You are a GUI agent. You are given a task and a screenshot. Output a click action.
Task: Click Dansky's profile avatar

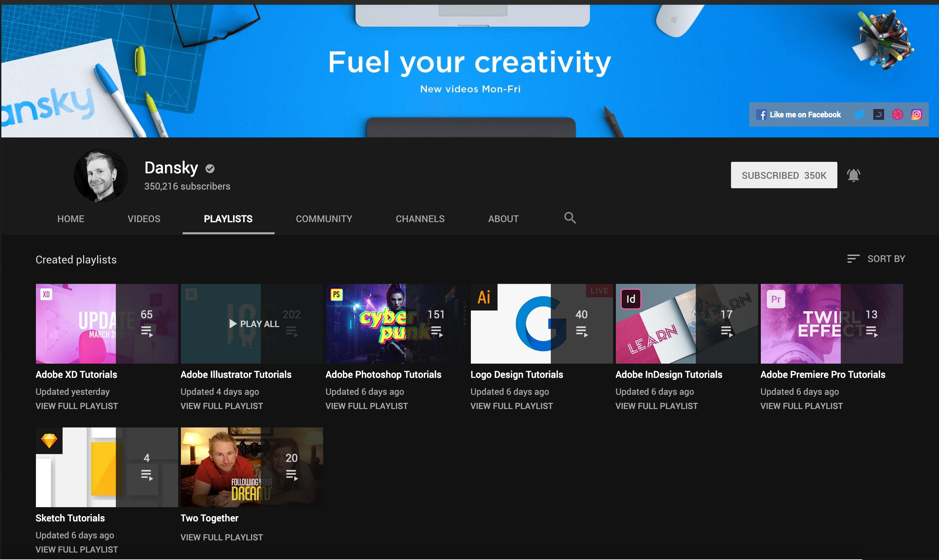click(x=101, y=175)
